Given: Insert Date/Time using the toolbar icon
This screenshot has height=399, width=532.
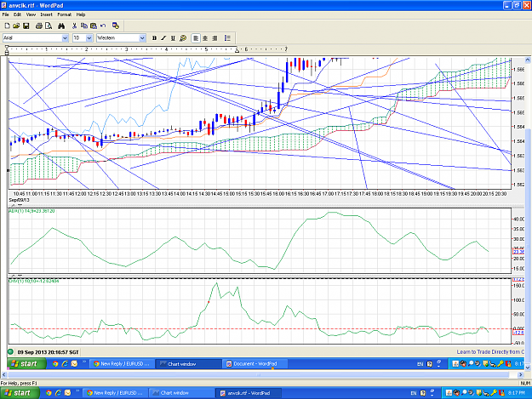Looking at the screenshot, I should click(x=116, y=26).
